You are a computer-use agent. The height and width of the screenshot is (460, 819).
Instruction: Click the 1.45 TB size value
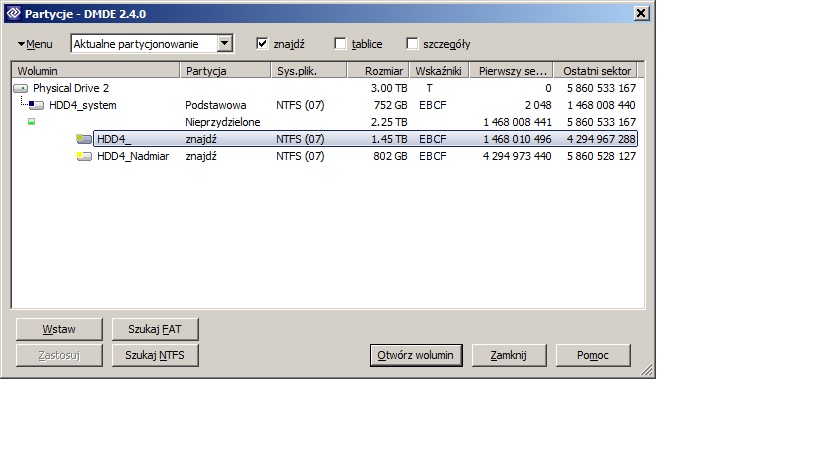coord(389,139)
